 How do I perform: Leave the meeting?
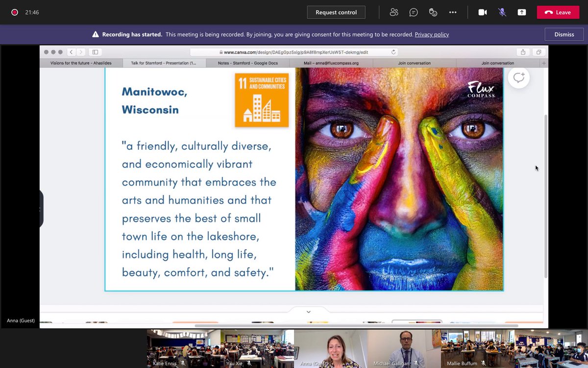click(x=558, y=12)
